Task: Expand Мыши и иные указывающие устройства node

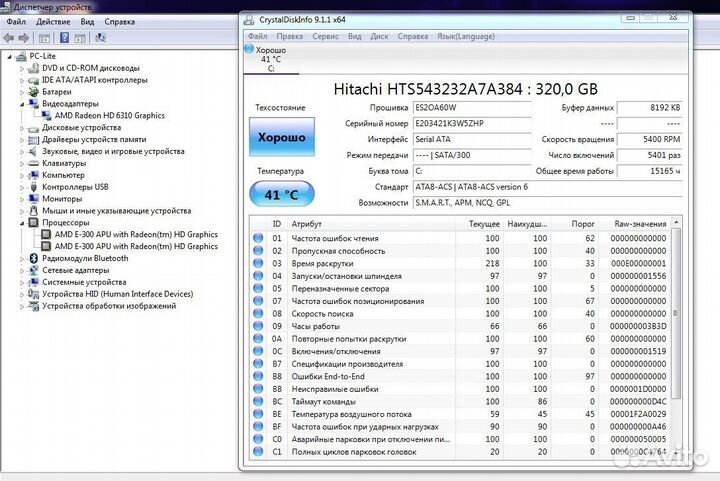Action: 22,212
